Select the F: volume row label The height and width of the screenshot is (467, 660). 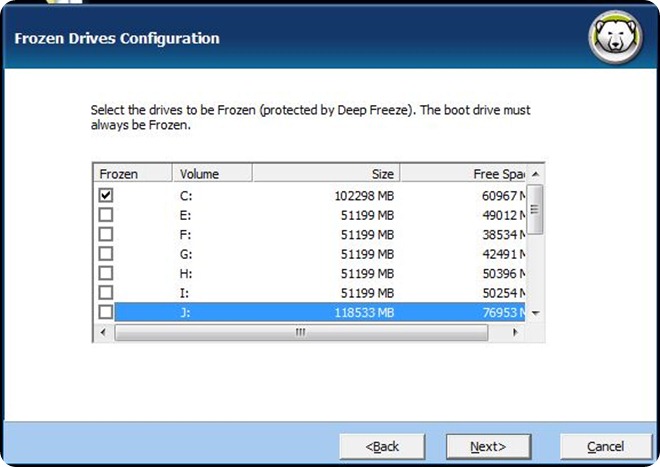(x=185, y=235)
